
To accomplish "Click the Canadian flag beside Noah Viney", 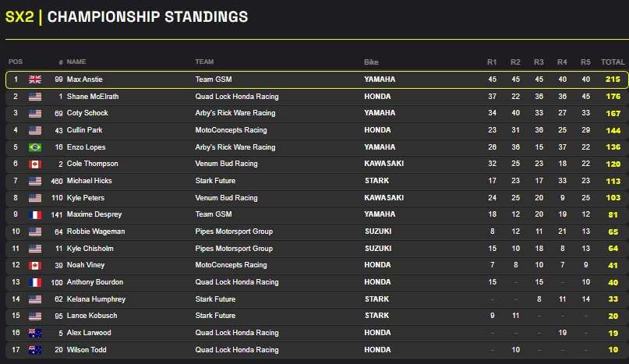I will pyautogui.click(x=35, y=266).
